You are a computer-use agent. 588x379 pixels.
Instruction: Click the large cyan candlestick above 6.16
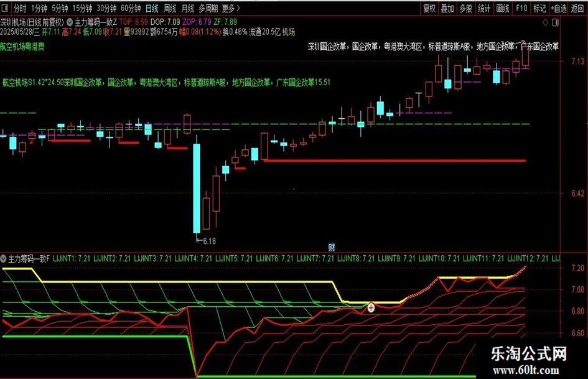197,189
